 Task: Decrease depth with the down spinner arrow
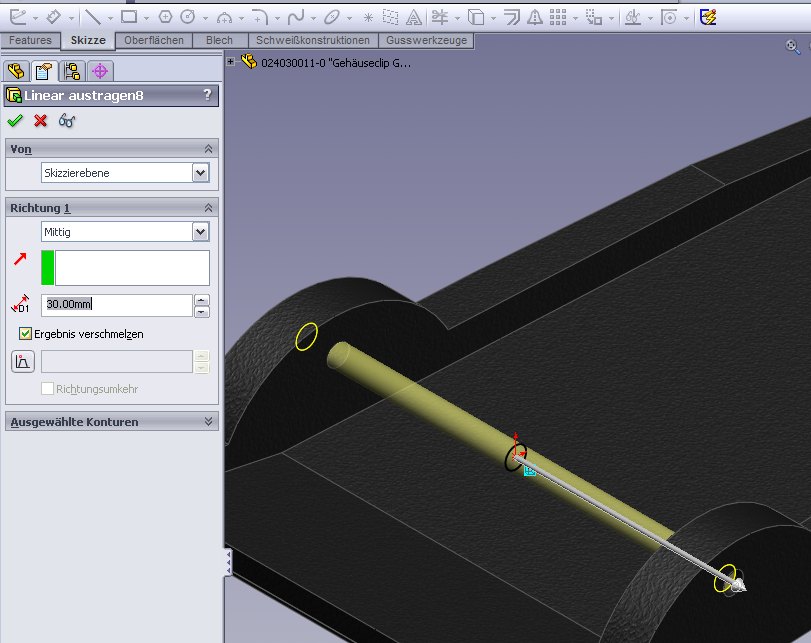202,311
